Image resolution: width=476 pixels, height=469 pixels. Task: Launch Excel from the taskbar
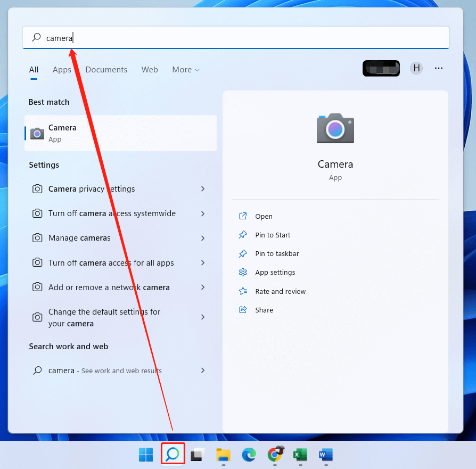[x=300, y=455]
